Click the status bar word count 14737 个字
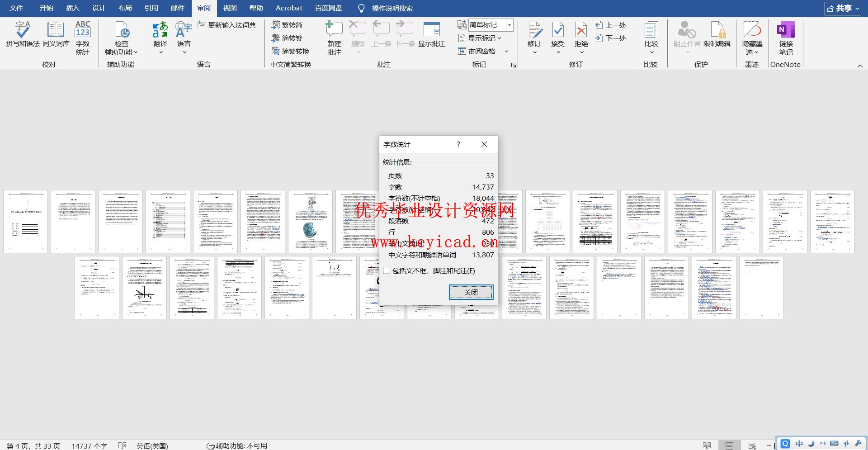The height and width of the screenshot is (450, 868). tap(89, 446)
